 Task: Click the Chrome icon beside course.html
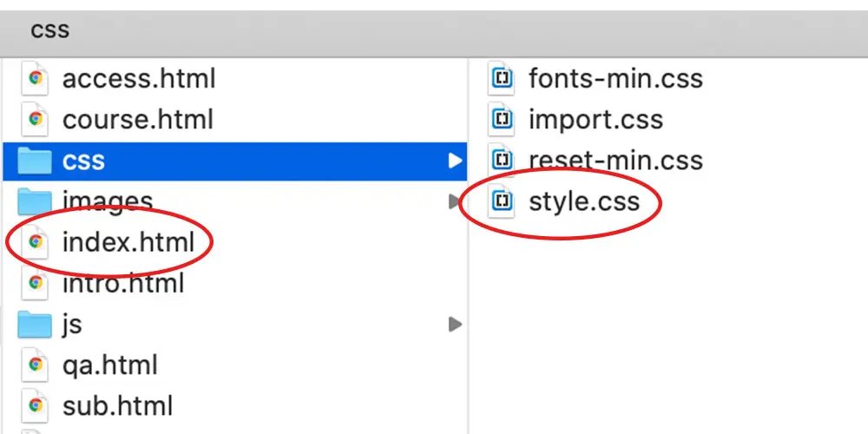[35, 120]
